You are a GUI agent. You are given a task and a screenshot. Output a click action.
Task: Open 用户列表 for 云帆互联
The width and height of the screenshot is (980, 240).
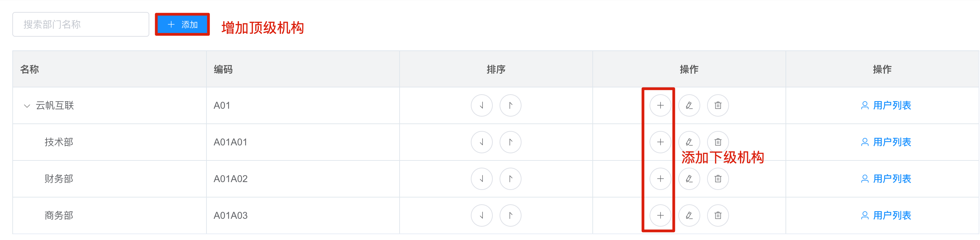pyautogui.click(x=886, y=106)
